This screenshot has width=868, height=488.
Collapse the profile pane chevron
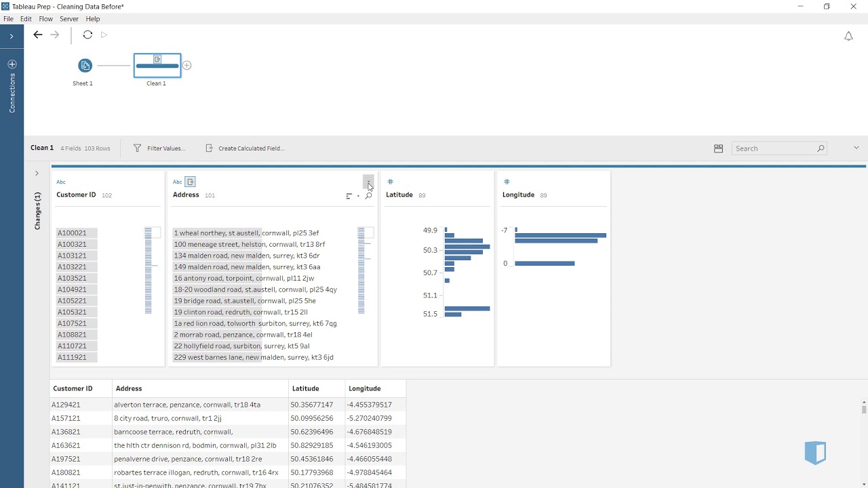click(856, 148)
